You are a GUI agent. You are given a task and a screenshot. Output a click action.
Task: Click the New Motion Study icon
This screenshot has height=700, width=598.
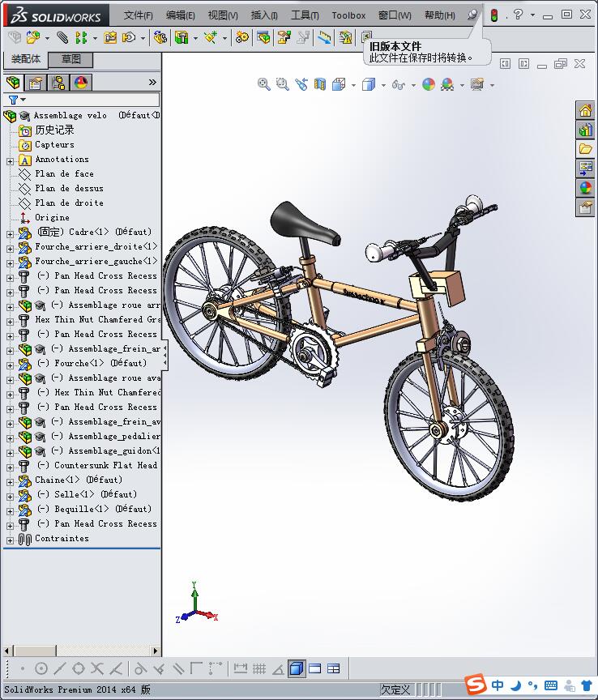(x=242, y=37)
